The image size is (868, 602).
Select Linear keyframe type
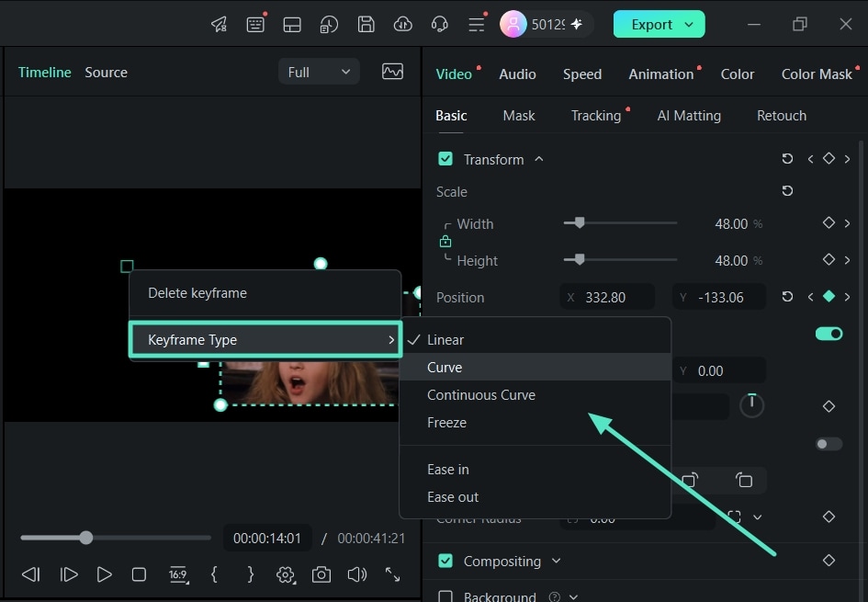(535, 339)
